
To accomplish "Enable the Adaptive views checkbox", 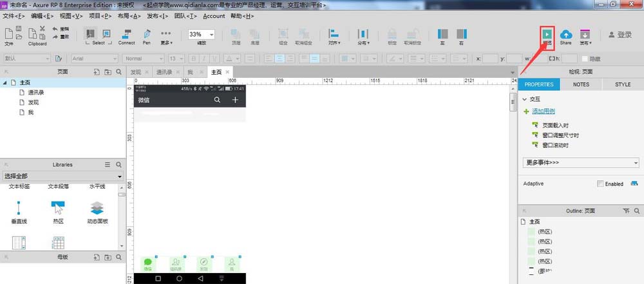I will click(x=600, y=184).
